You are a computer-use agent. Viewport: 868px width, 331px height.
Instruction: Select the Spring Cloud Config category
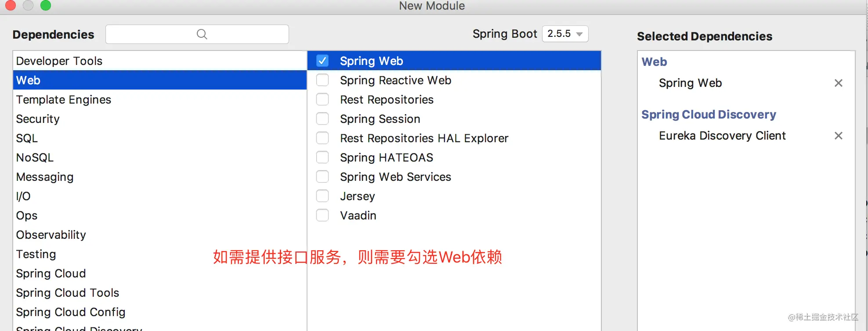[160, 312]
